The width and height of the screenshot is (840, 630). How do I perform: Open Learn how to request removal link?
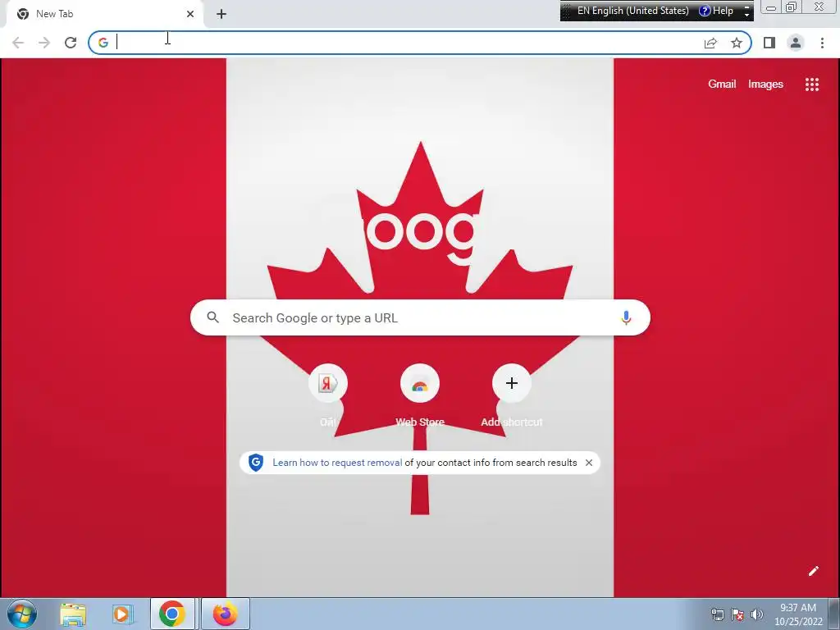coord(337,463)
